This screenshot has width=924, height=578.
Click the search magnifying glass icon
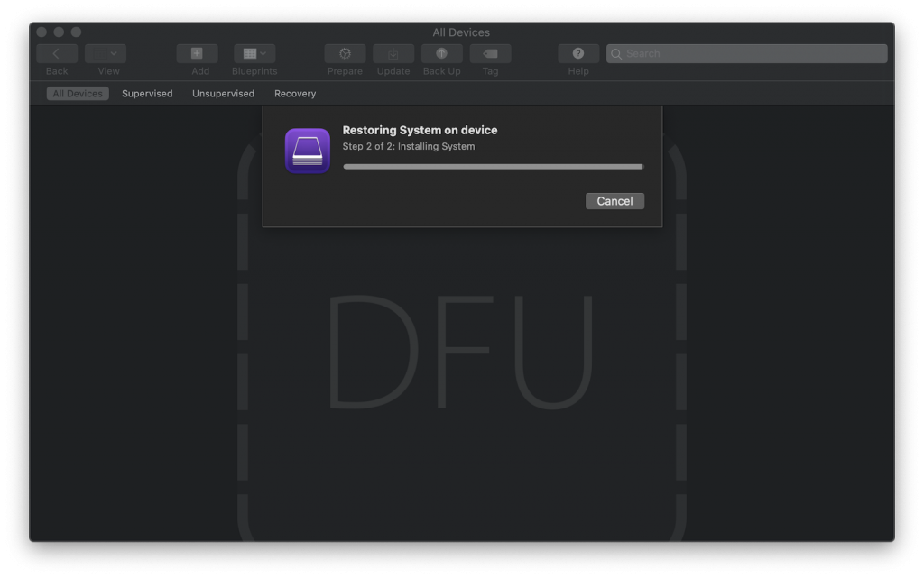click(616, 53)
